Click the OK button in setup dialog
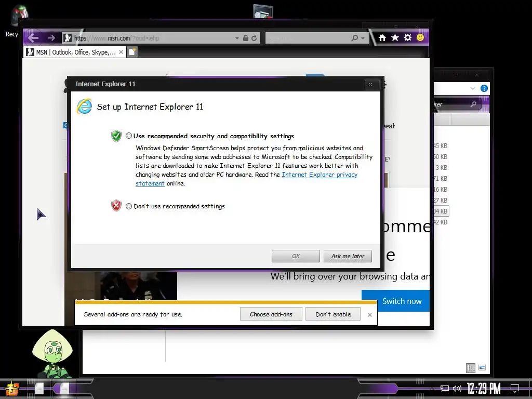The image size is (532, 399). tap(296, 256)
